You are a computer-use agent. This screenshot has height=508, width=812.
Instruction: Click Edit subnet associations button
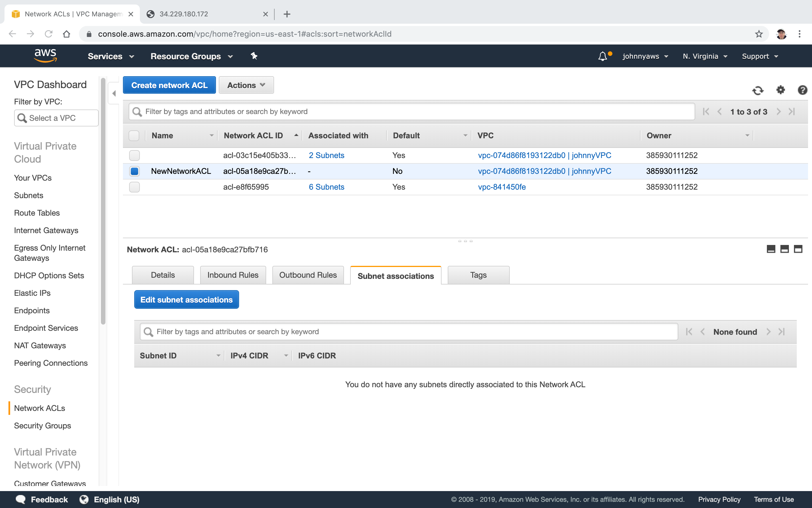[x=187, y=300]
